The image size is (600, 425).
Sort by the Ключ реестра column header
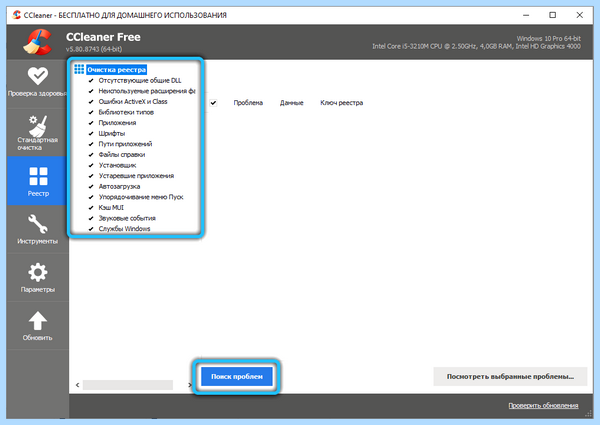(341, 103)
